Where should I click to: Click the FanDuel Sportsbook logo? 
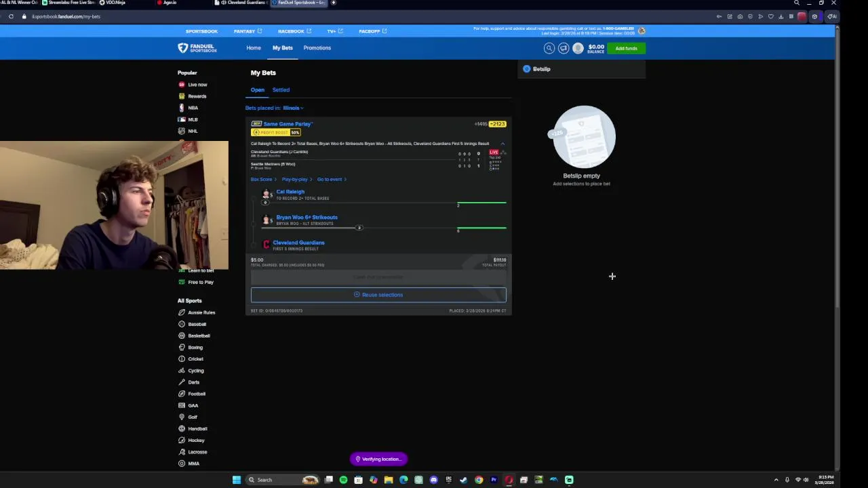197,48
